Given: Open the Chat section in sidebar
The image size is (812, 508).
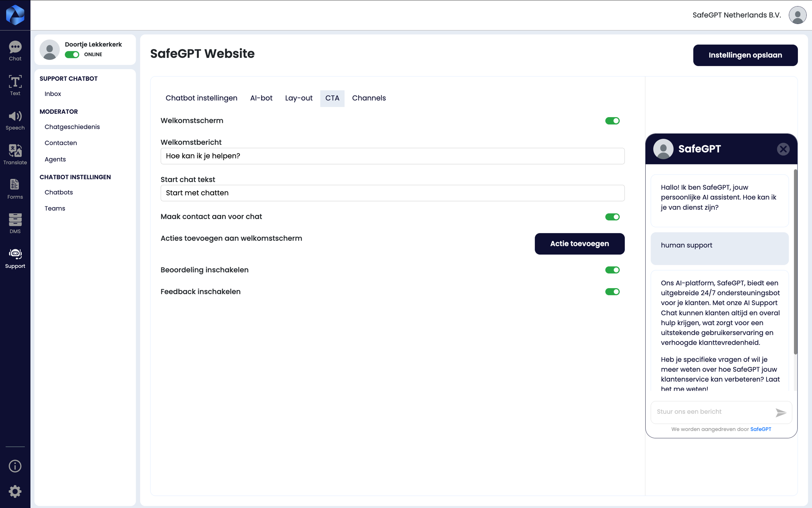Looking at the screenshot, I should click(x=15, y=51).
